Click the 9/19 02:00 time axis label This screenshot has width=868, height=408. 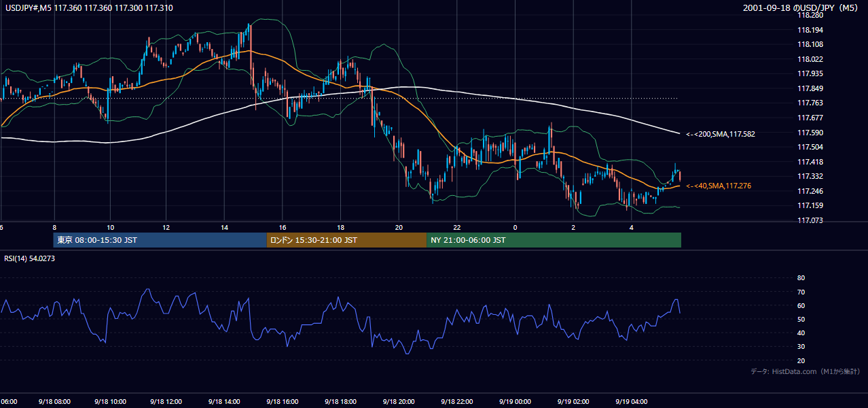pos(573,402)
